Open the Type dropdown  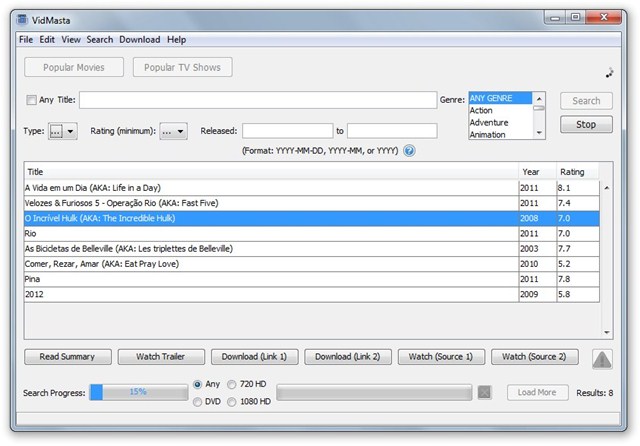(x=62, y=131)
